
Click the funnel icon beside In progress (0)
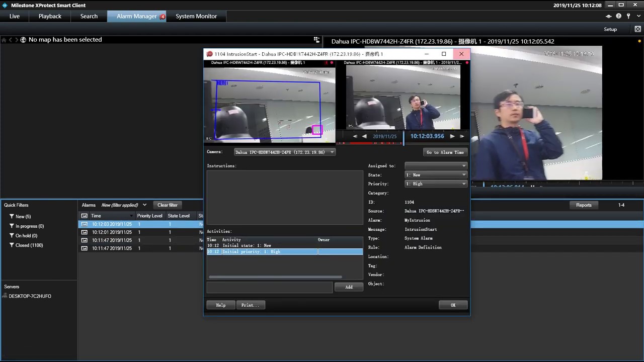[12, 226]
